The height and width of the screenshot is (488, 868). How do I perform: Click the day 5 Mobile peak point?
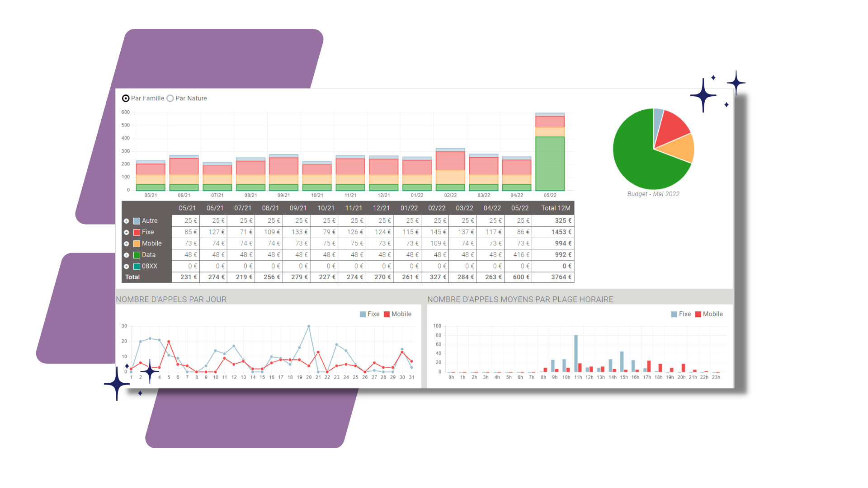pos(169,342)
